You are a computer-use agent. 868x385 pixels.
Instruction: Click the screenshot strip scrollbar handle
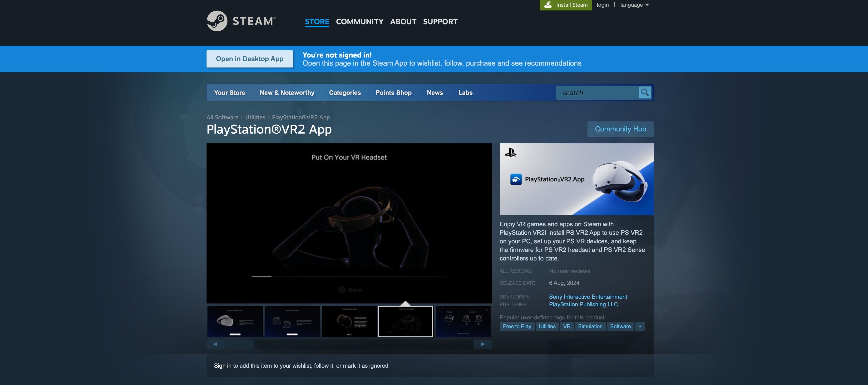pos(239,344)
